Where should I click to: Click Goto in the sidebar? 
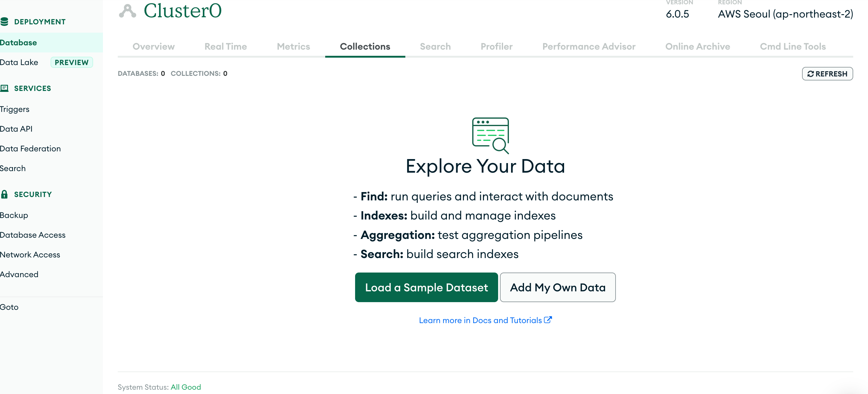[x=9, y=307]
